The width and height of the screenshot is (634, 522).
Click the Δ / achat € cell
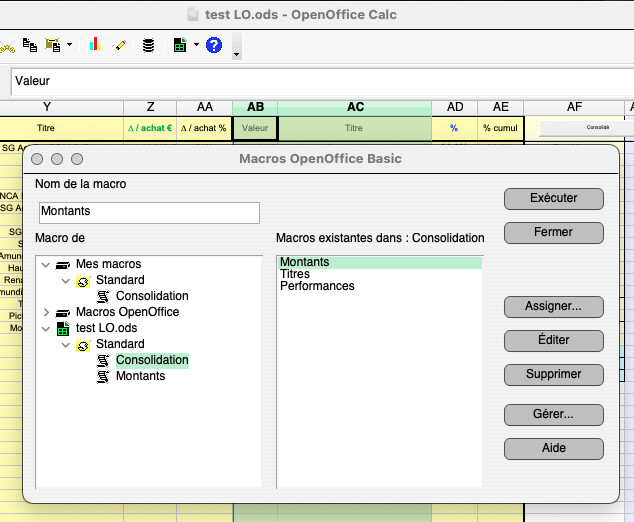pos(150,128)
